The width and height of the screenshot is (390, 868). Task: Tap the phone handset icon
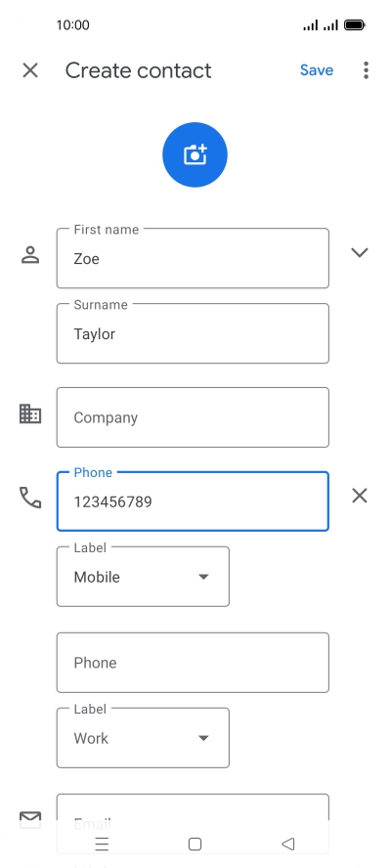click(x=30, y=498)
